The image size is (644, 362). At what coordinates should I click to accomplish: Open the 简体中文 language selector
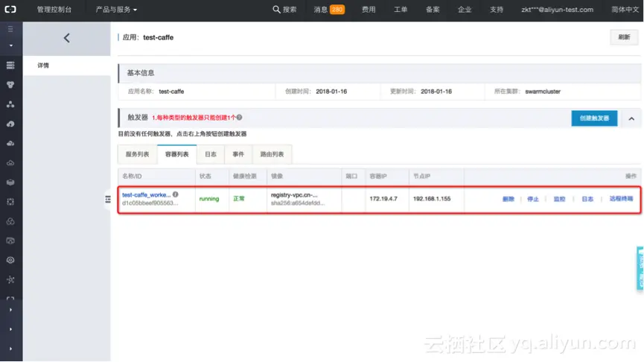click(625, 10)
